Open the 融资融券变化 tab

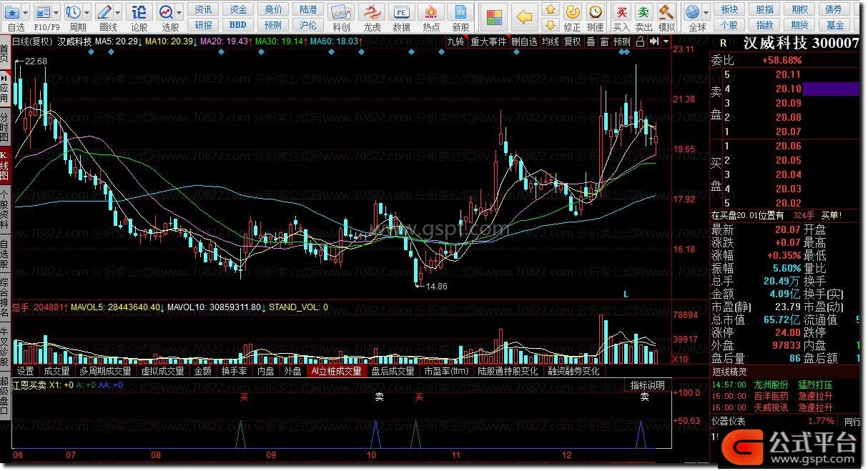[574, 371]
